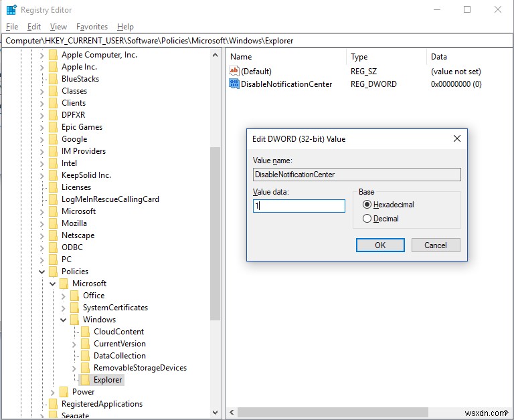
Task: Click the Policies folder icon
Action: click(53, 272)
